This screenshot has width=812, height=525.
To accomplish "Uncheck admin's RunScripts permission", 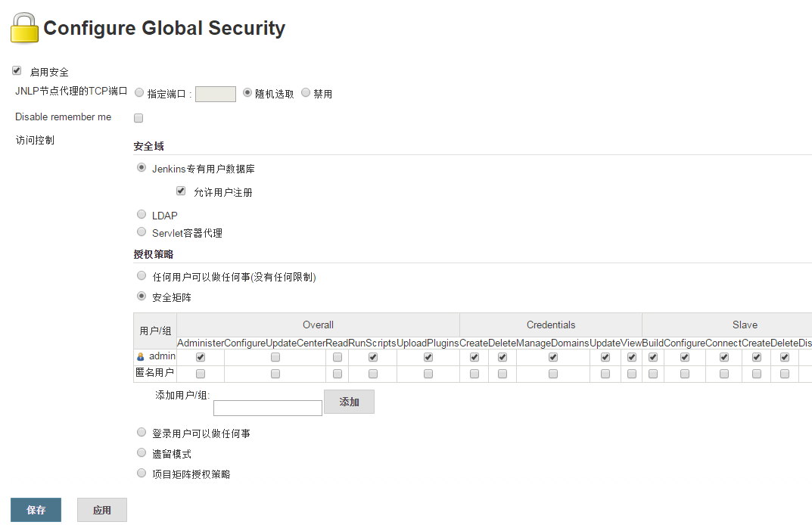I will 373,357.
